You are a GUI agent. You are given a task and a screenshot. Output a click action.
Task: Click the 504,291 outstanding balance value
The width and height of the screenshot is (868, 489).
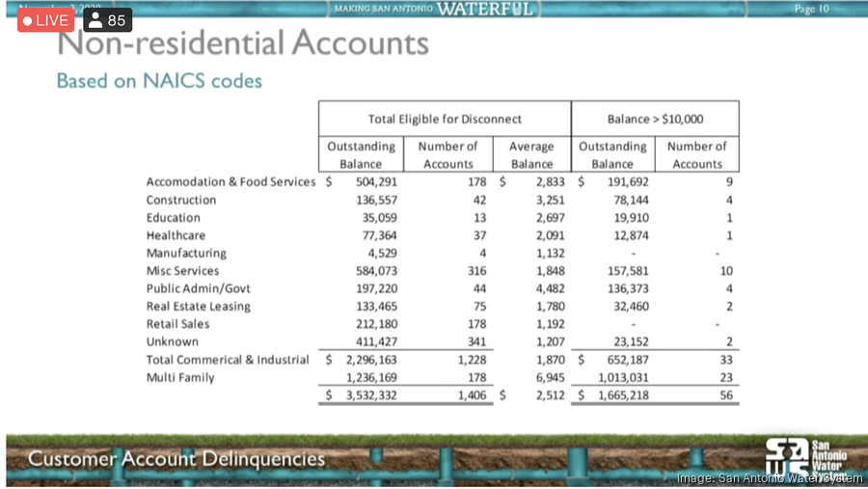376,182
